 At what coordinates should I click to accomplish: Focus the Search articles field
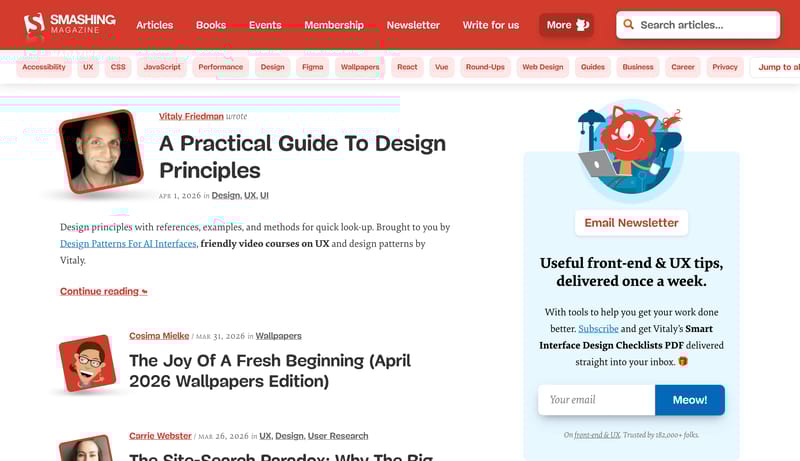pyautogui.click(x=698, y=25)
